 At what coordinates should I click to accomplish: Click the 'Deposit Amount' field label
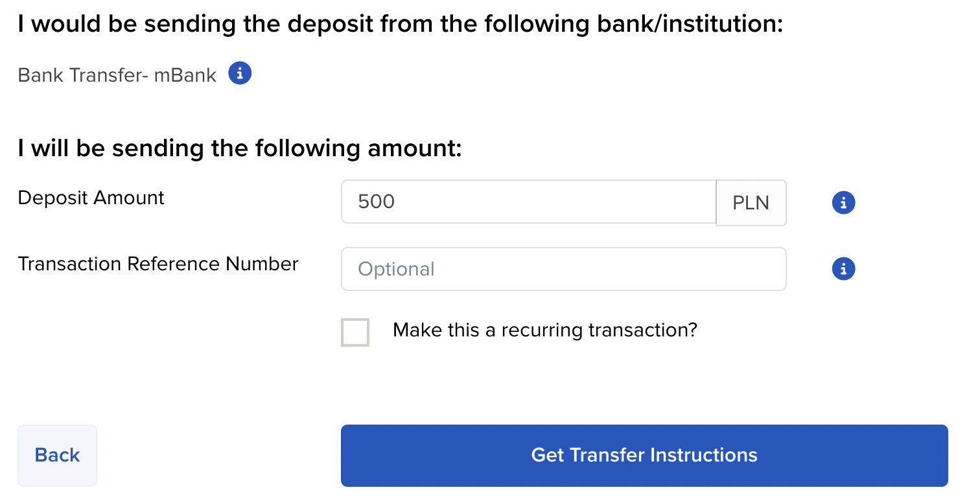click(x=91, y=198)
